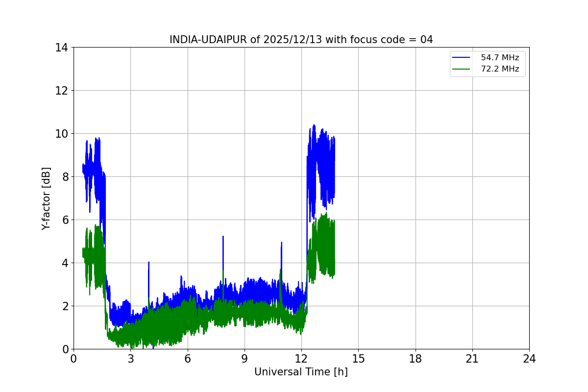Image resolution: width=588 pixels, height=392 pixels.
Task: Click the blue spike near 4 hours
Action: pos(148,279)
